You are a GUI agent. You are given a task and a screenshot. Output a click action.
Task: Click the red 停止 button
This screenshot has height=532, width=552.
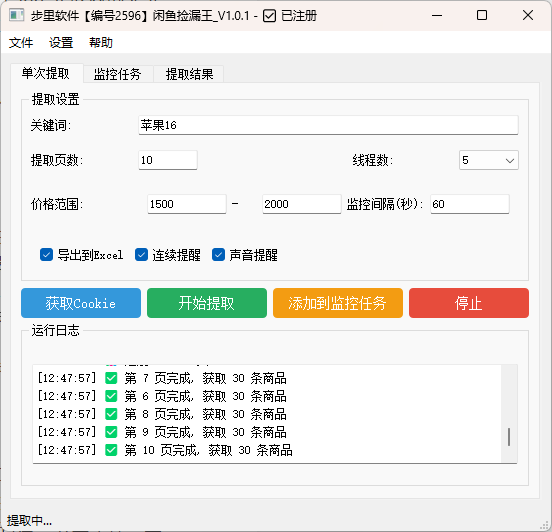(469, 303)
